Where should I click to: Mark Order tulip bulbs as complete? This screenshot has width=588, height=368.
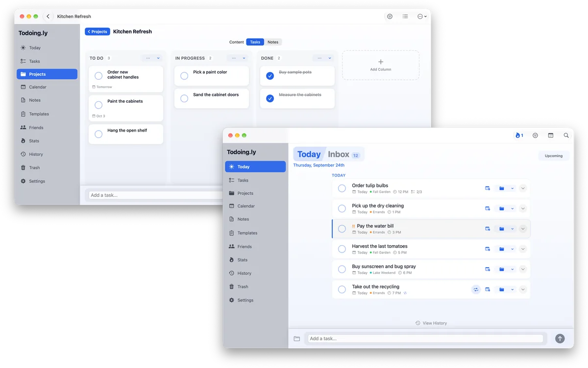342,188
